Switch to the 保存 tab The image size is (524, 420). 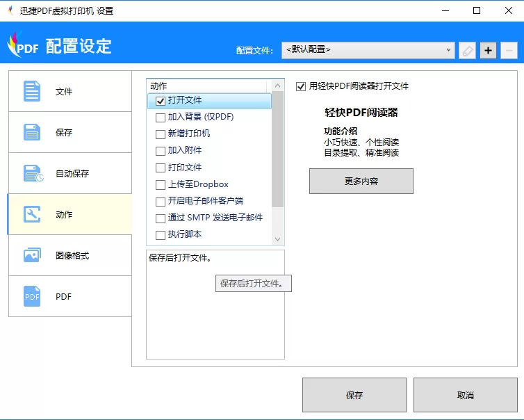pos(70,132)
